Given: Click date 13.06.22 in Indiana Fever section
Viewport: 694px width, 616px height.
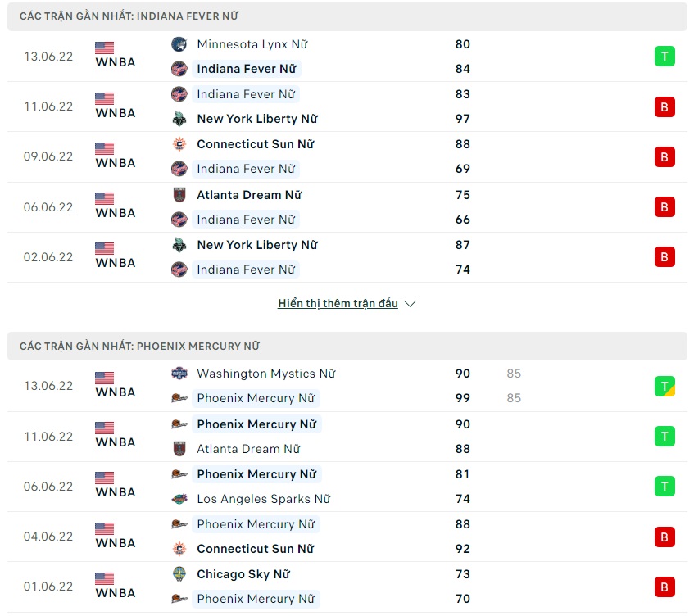Looking at the screenshot, I should pyautogui.click(x=48, y=57).
